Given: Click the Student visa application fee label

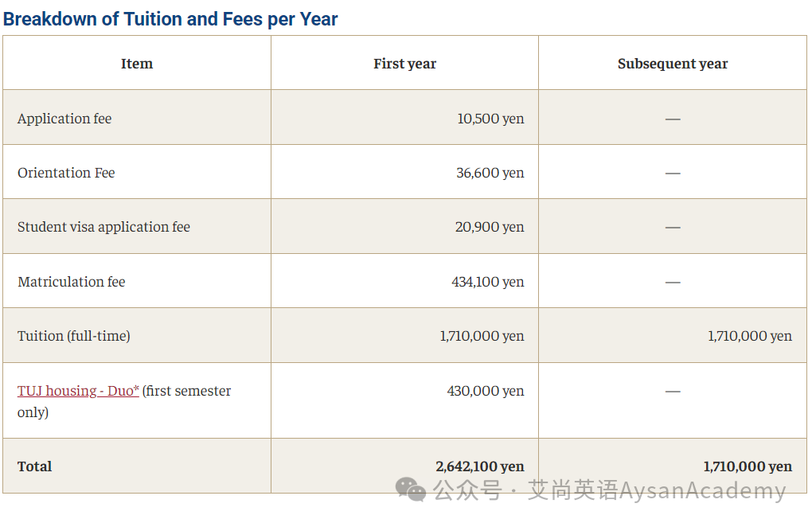Looking at the screenshot, I should (103, 227).
